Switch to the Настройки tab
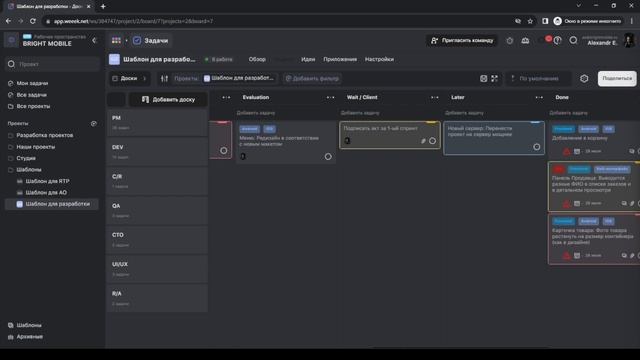The height and width of the screenshot is (360, 640). point(379,60)
